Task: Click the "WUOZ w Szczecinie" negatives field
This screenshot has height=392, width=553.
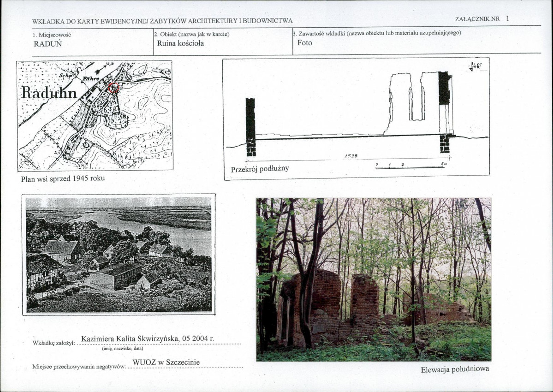Action: coord(166,362)
